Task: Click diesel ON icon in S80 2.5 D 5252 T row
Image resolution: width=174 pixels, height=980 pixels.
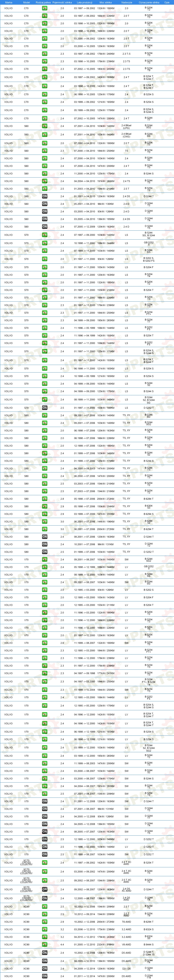Action: click(44, 552)
